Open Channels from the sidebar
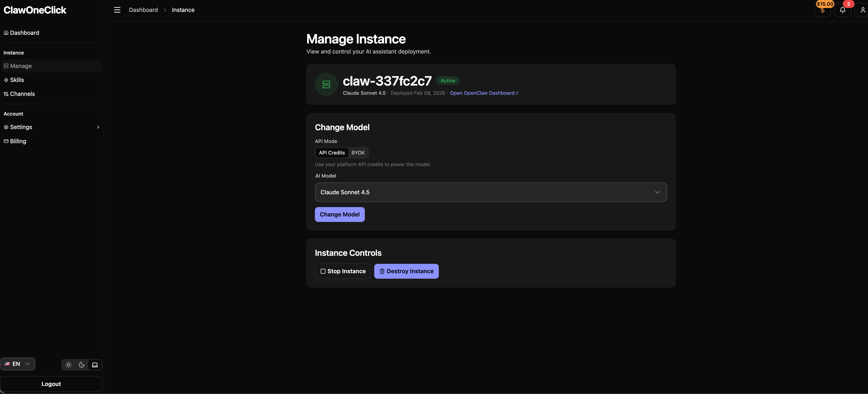This screenshot has width=868, height=394. coord(22,94)
